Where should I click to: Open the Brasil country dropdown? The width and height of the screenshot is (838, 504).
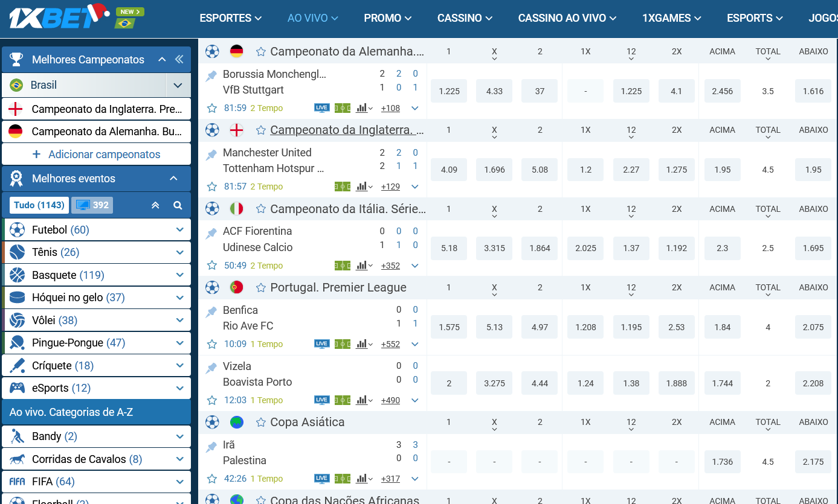(x=178, y=85)
